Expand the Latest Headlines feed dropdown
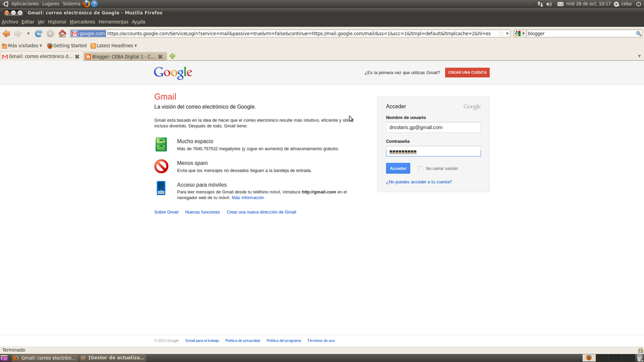Viewport: 644px width, 362px height. click(114, 45)
